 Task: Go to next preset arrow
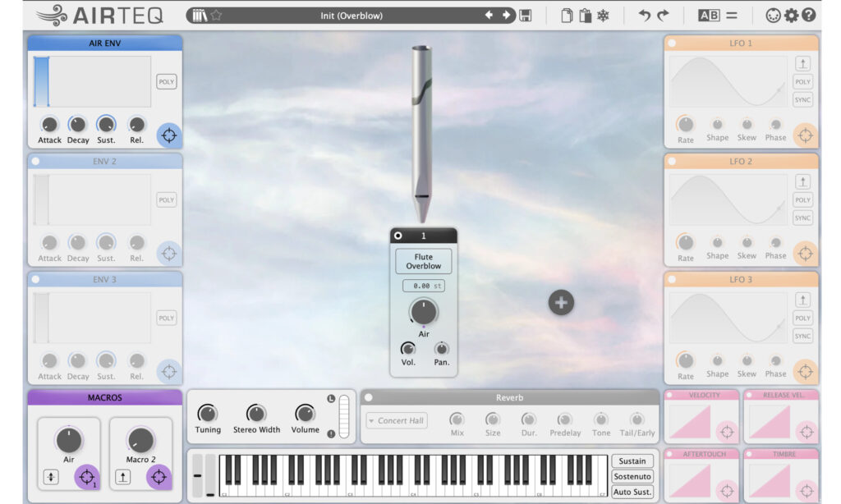pyautogui.click(x=506, y=15)
